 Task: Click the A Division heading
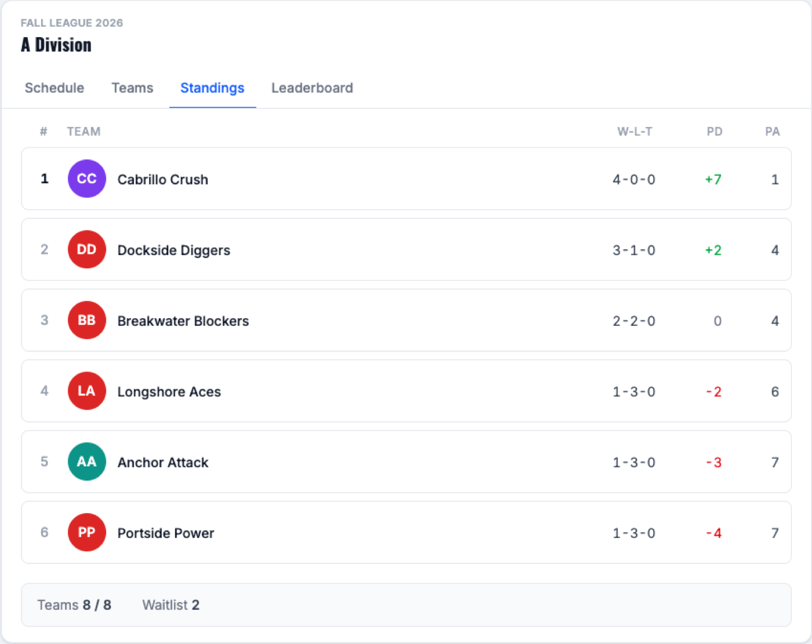[56, 45]
